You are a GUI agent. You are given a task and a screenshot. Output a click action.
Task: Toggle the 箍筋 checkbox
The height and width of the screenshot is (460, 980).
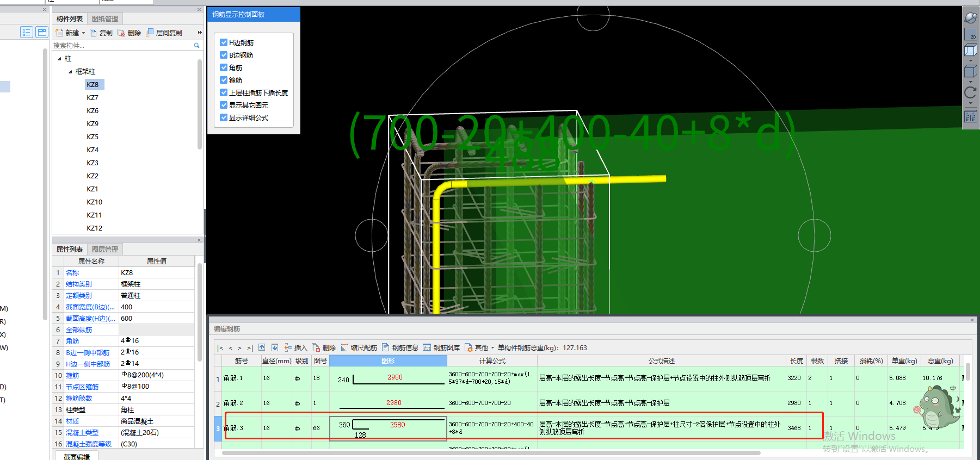tap(224, 80)
